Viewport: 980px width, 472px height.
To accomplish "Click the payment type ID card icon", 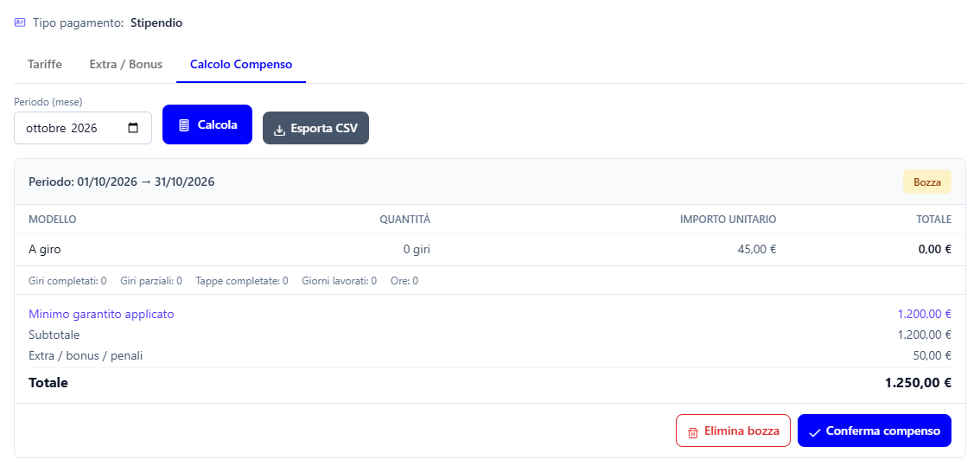I will [x=20, y=23].
